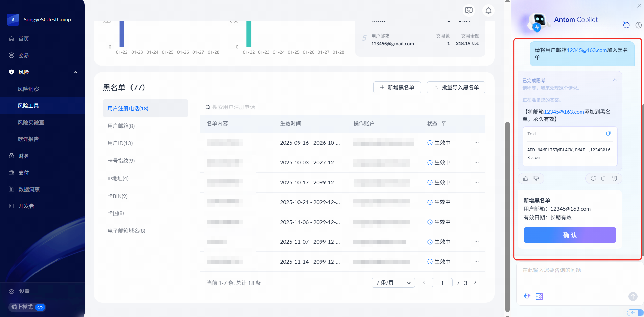This screenshot has width=644, height=317.
Task: Click the image upload icon in Copilot
Action: (539, 296)
